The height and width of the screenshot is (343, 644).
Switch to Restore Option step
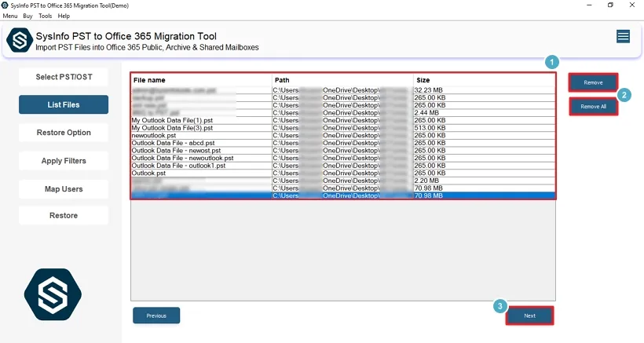(x=64, y=133)
